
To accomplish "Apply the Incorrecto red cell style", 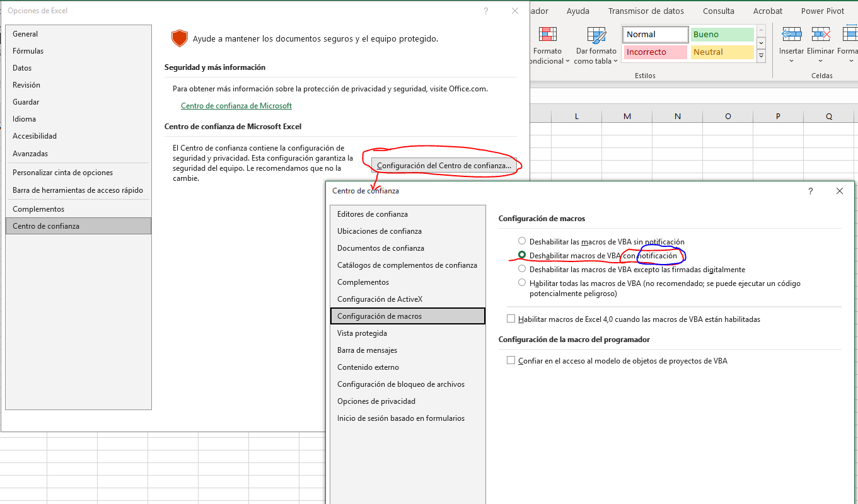I will point(656,52).
